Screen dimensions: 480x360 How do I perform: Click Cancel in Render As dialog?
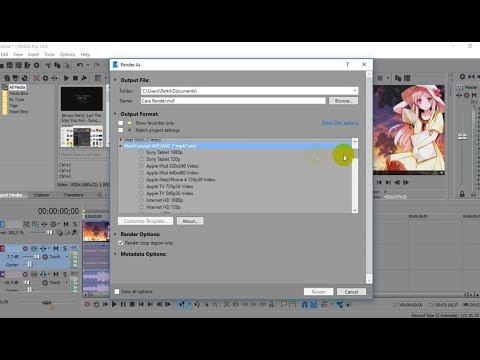[x=351, y=292]
